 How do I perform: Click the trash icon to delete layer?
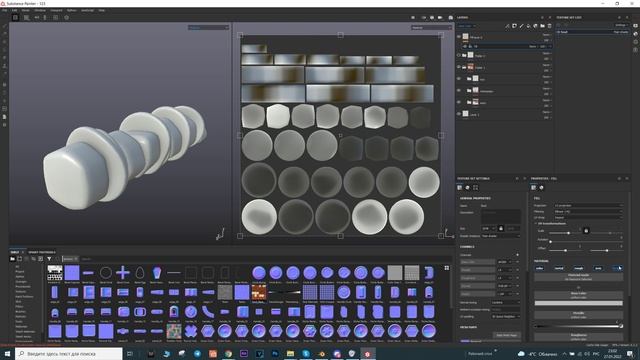(x=549, y=26)
